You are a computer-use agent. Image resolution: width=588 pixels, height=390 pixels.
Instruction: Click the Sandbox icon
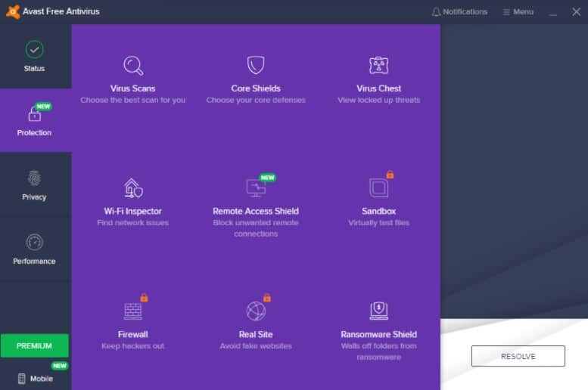378,188
